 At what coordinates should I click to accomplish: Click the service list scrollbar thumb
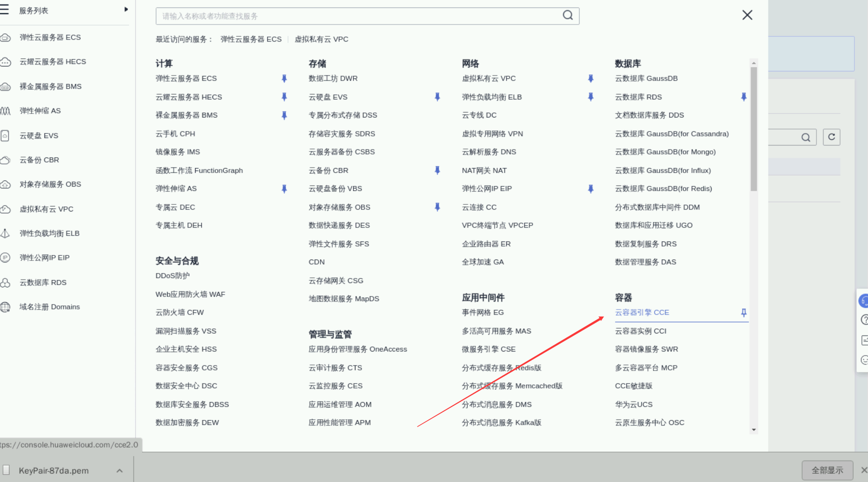point(753,129)
